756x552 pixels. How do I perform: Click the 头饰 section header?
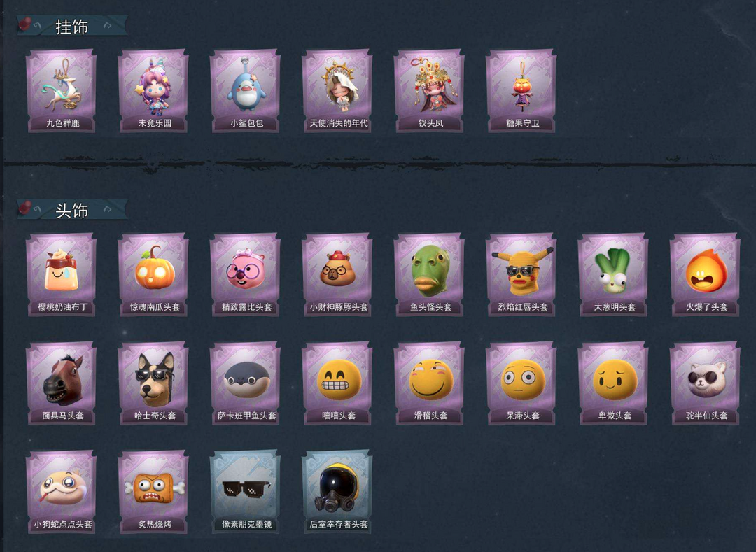point(72,210)
